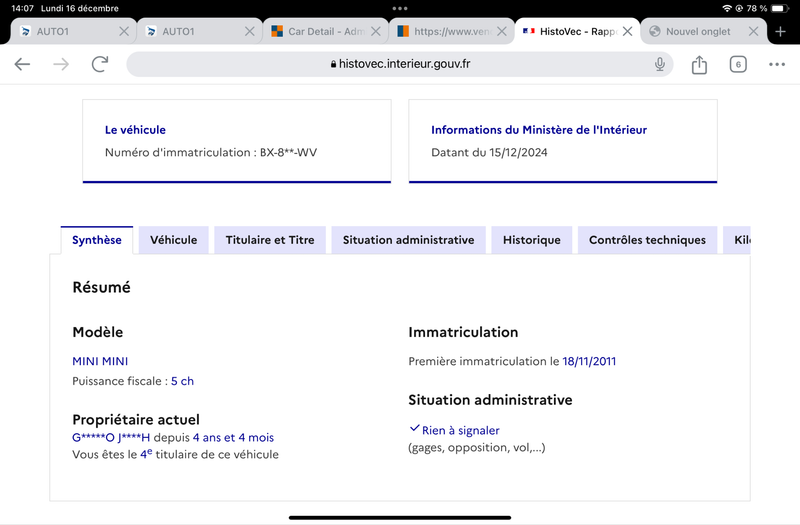This screenshot has width=800, height=525.
Task: Click the gages, opposition, vol note
Action: (x=477, y=447)
